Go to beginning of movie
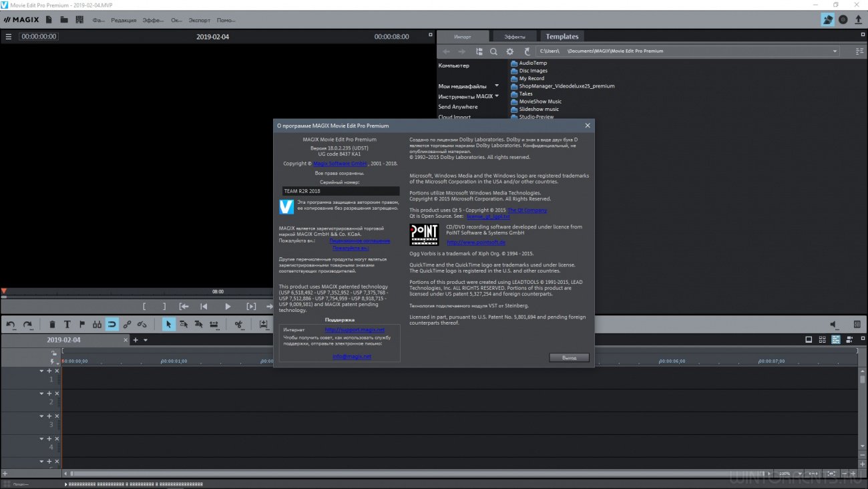868x489 pixels. [204, 307]
